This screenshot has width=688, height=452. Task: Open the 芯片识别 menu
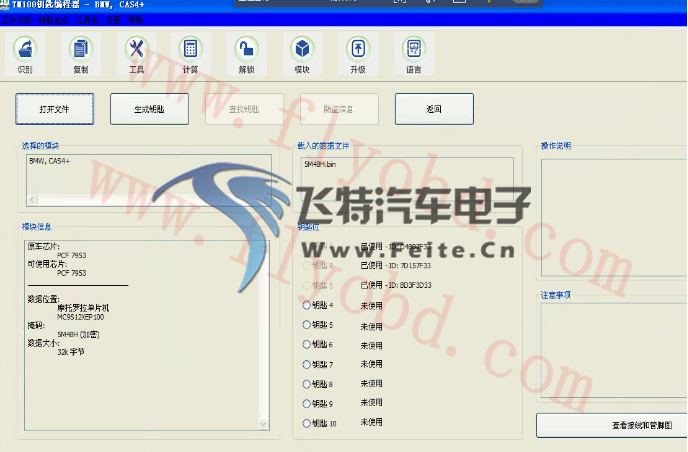tap(16, 20)
